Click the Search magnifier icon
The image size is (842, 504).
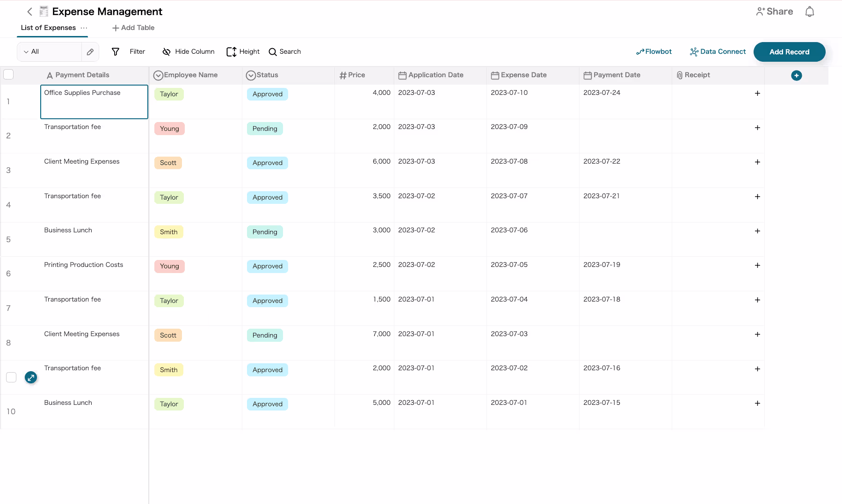click(x=272, y=51)
